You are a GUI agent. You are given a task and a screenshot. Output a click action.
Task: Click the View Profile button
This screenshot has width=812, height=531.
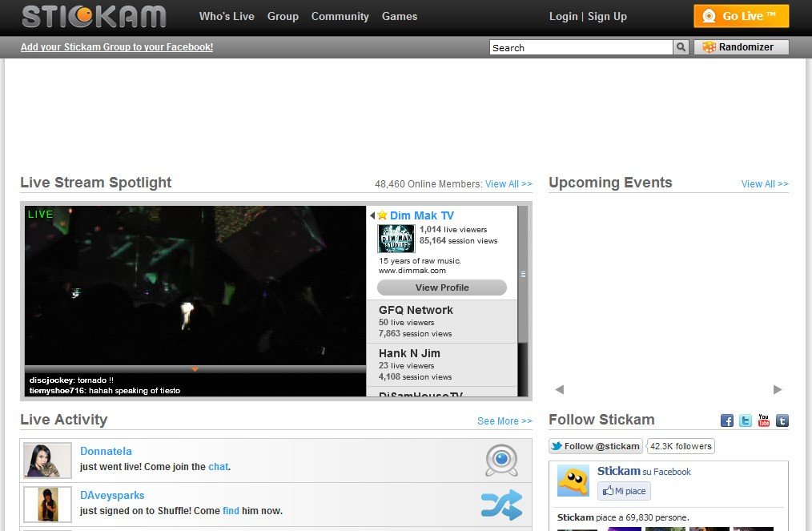coord(442,288)
